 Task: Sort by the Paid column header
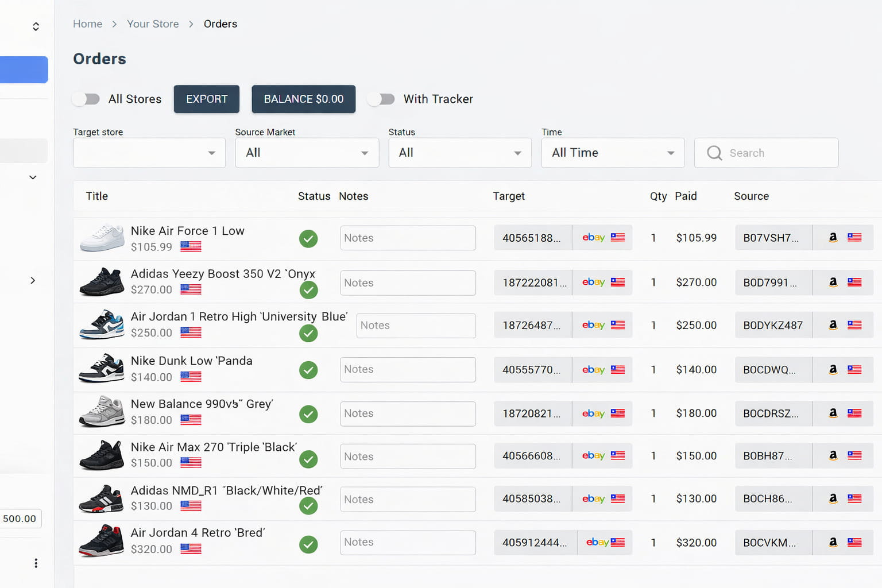click(x=686, y=196)
